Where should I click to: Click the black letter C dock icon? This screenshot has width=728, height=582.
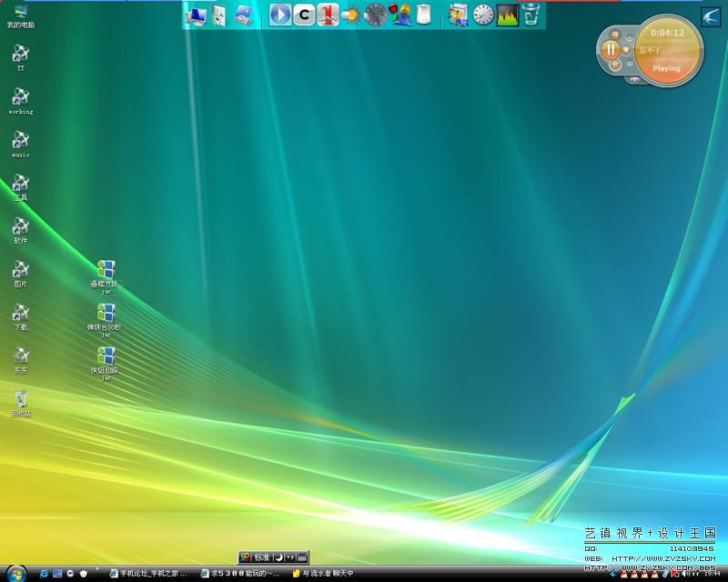pyautogui.click(x=304, y=15)
